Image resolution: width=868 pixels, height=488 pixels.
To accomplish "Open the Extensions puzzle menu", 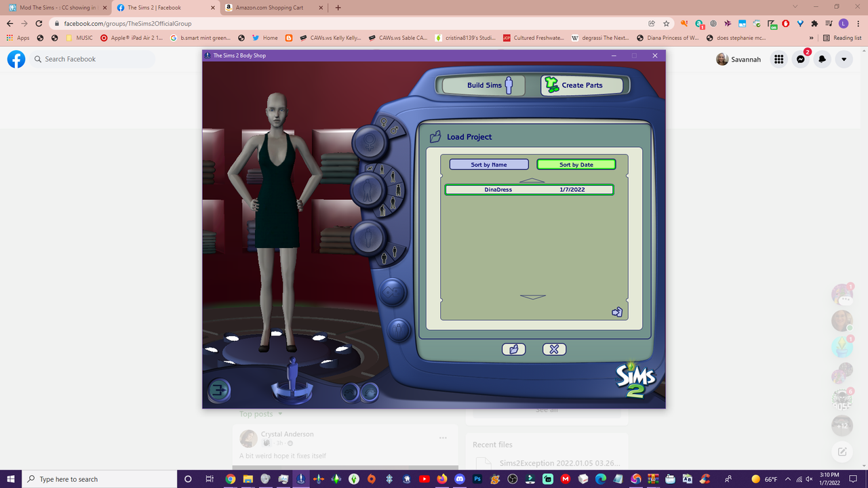I will (x=814, y=23).
